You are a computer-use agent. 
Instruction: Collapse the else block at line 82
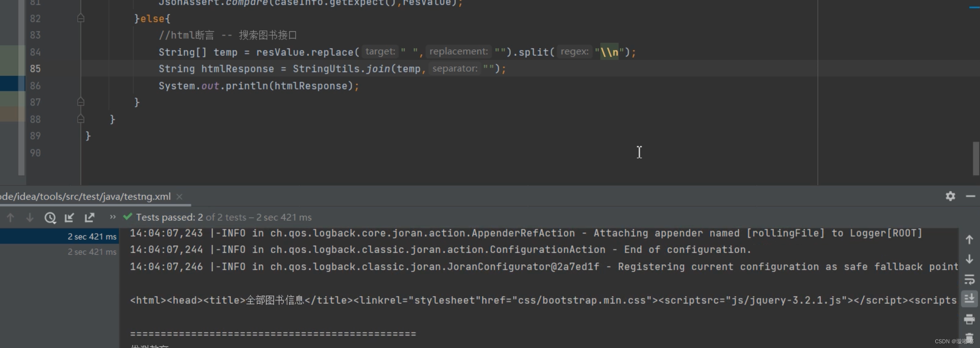click(81, 18)
